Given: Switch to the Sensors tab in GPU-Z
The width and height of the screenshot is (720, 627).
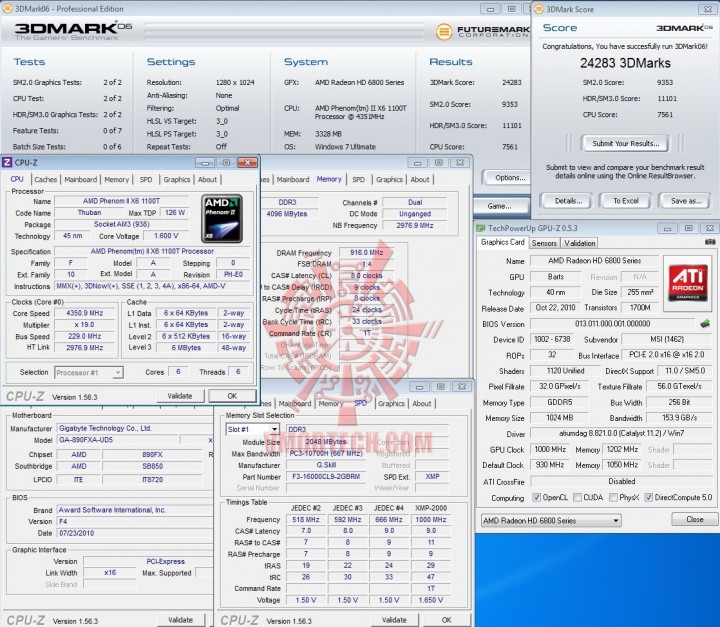Looking at the screenshot, I should click(x=544, y=243).
